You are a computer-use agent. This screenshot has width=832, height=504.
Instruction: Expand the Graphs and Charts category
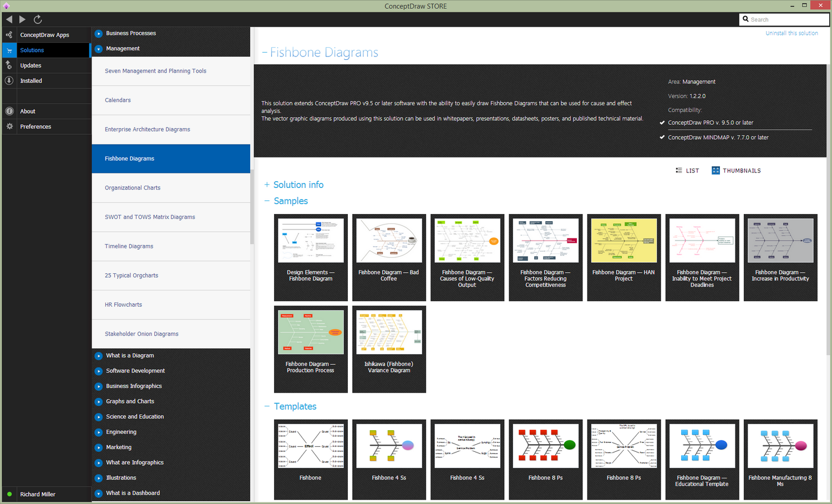(x=99, y=401)
